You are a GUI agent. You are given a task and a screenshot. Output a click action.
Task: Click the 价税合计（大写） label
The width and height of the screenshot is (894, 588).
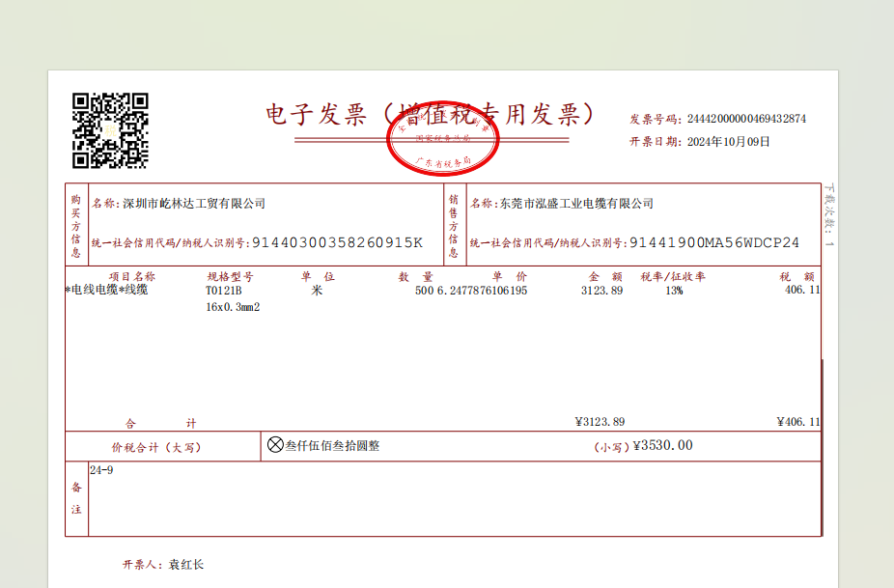click(156, 447)
